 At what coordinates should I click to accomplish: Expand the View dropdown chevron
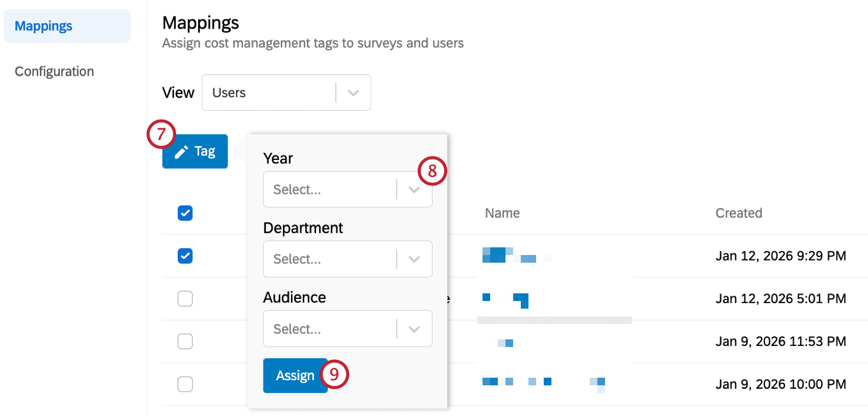coord(353,93)
